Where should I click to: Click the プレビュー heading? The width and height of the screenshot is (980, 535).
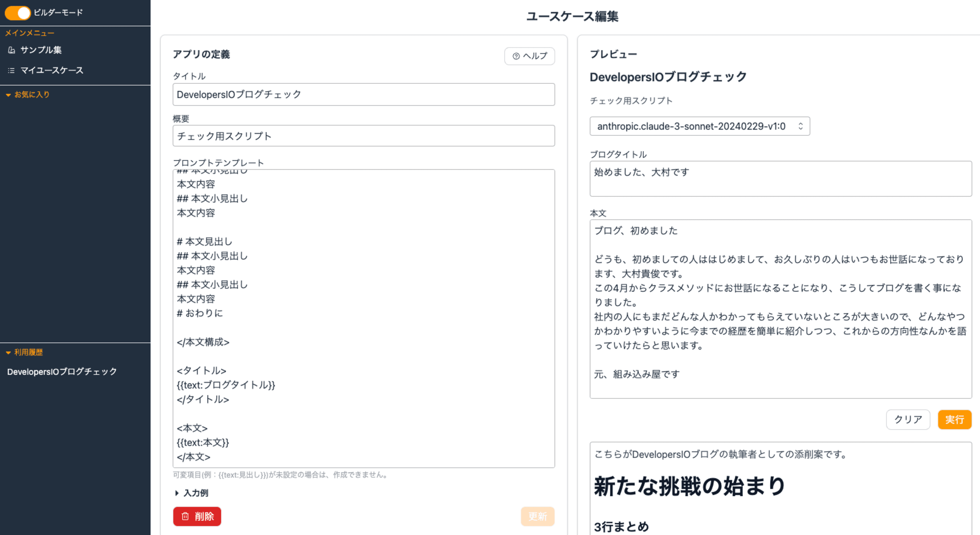(613, 54)
